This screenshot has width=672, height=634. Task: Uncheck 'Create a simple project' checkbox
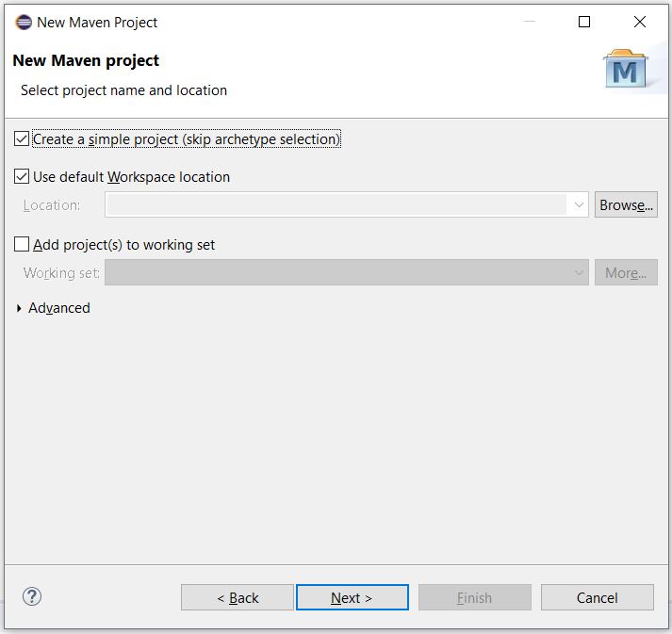(23, 139)
